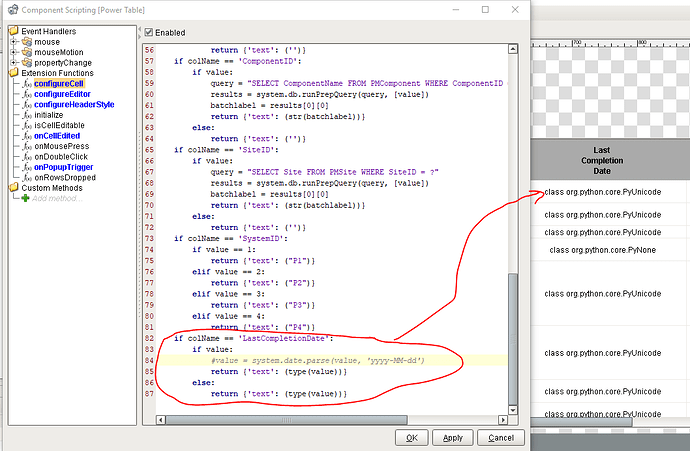This screenshot has height=451, width=690.
Task: Open the configureCell extension function
Action: point(59,83)
